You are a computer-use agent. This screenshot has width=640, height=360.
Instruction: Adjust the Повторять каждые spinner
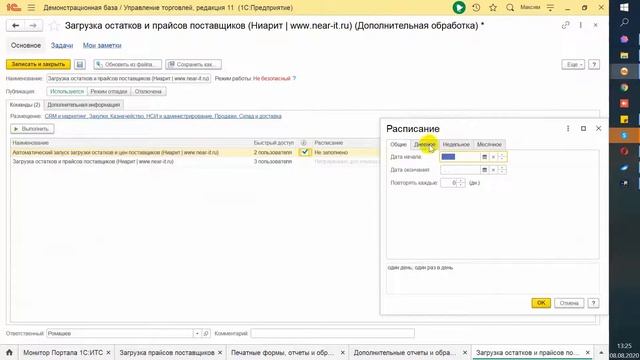pyautogui.click(x=461, y=183)
